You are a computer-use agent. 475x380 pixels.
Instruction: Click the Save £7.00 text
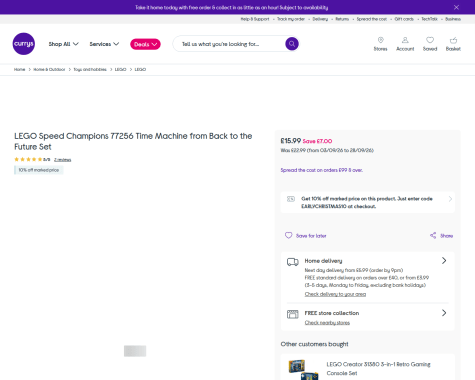click(317, 141)
